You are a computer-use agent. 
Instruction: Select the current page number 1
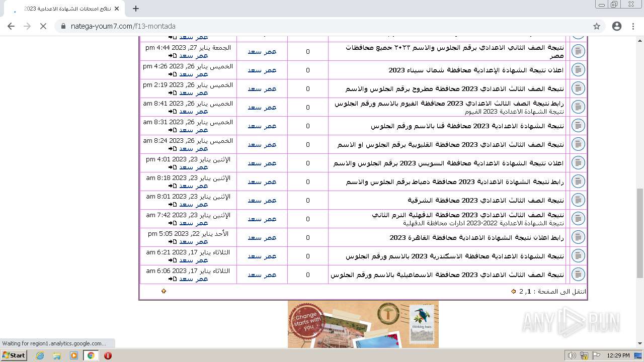[x=529, y=291]
